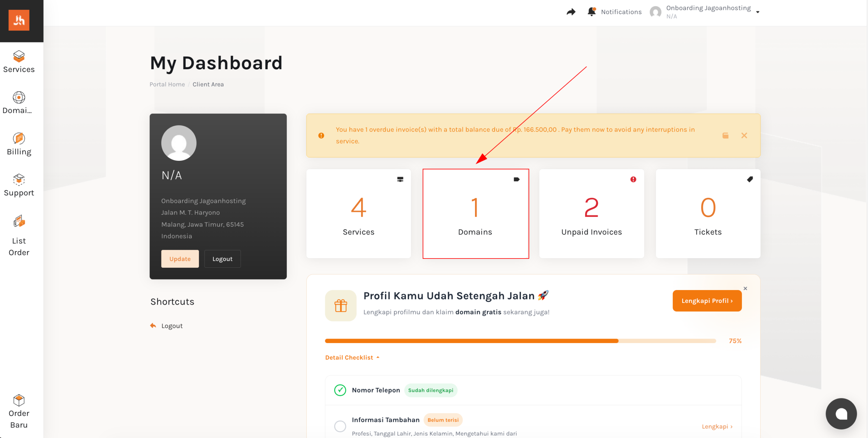This screenshot has width=868, height=438.
Task: Click the Lengkapi Profil button
Action: [x=707, y=301]
